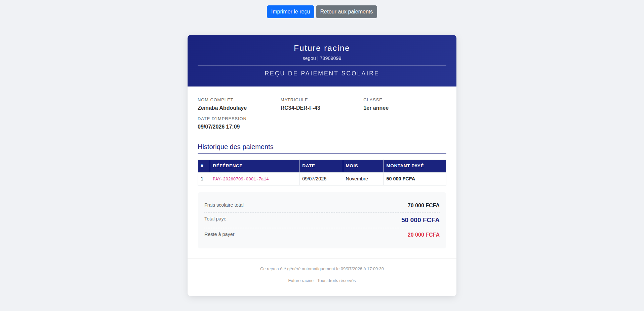Click the 70 000 FCFA total fee

click(424, 205)
